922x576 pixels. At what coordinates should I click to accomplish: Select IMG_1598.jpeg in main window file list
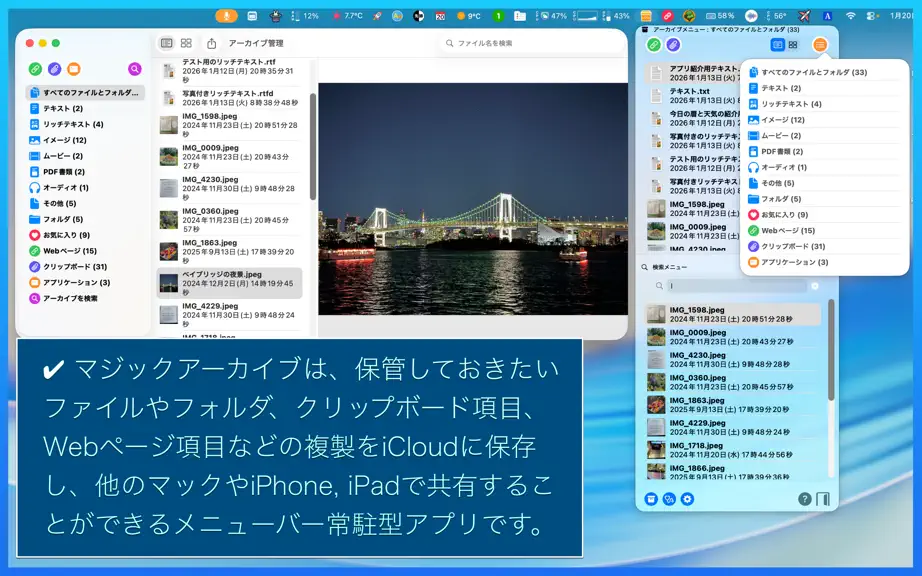coord(229,125)
